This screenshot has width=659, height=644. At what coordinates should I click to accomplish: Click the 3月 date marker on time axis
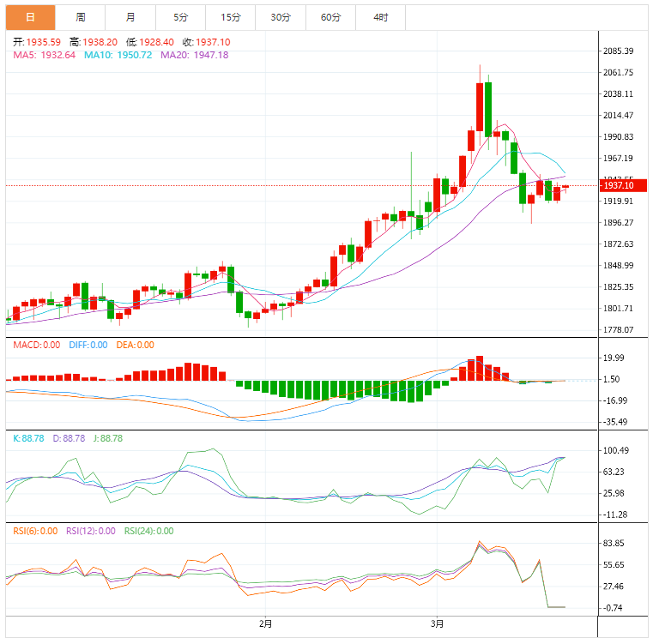click(x=438, y=623)
